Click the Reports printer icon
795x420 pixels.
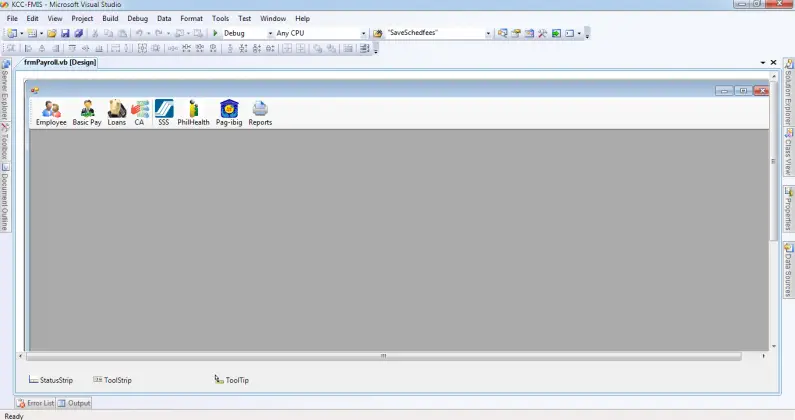pos(260,113)
